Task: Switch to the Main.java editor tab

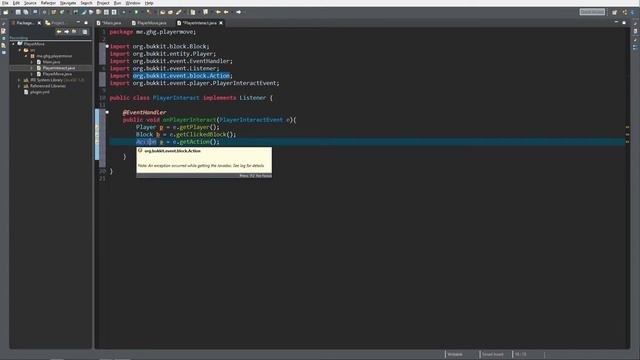Action: click(x=109, y=23)
